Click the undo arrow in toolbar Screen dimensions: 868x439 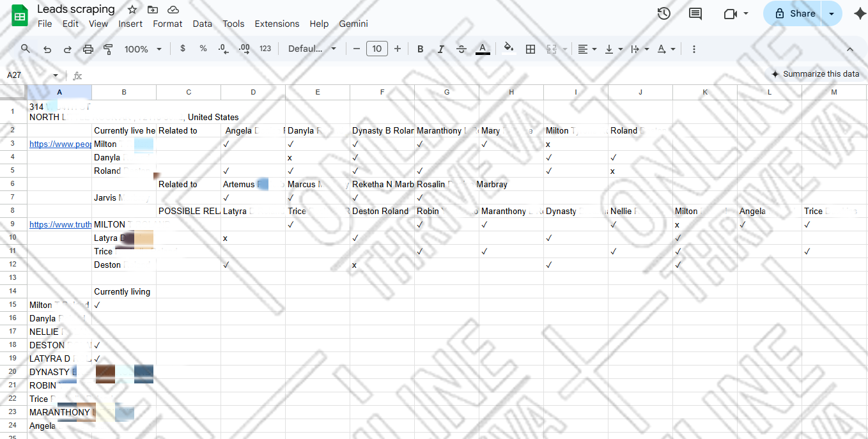pos(47,49)
